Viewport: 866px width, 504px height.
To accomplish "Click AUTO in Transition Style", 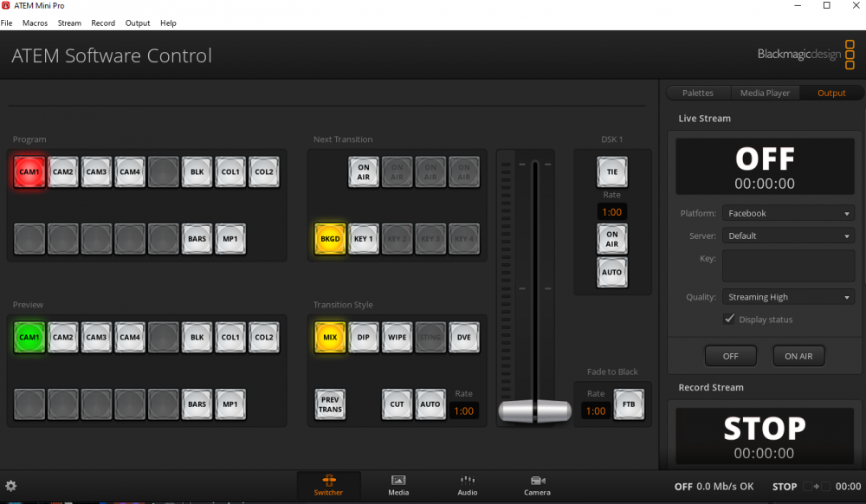I will coord(430,404).
